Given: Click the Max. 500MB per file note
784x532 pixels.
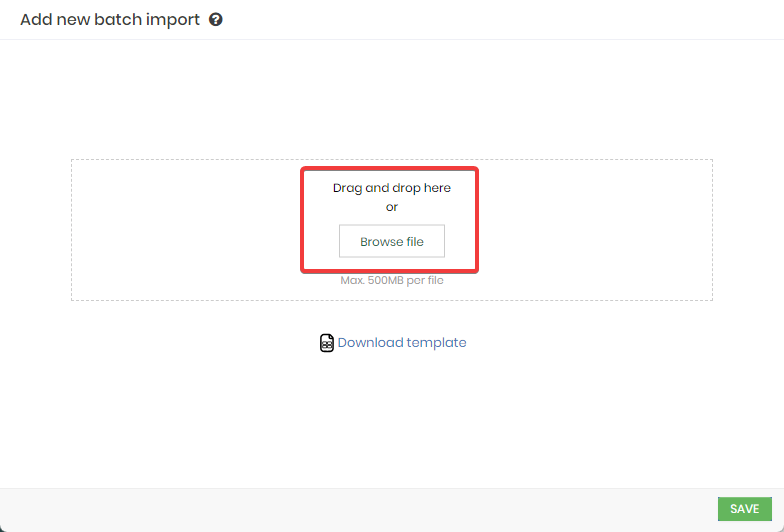Looking at the screenshot, I should 392,280.
